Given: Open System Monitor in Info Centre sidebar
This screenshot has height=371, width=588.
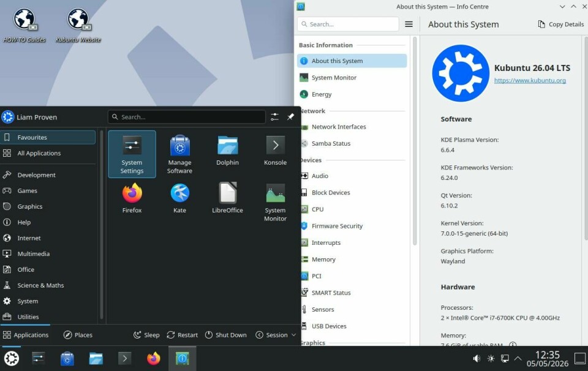Looking at the screenshot, I should click(x=352, y=78).
